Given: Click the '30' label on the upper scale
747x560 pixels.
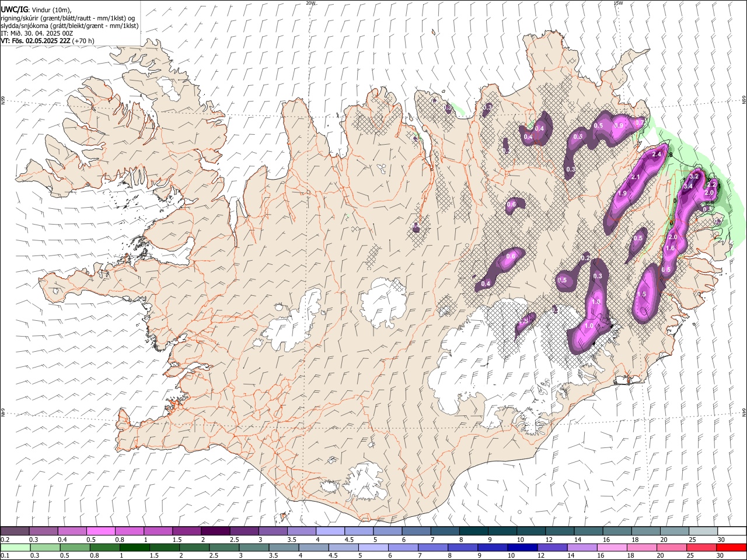Looking at the screenshot, I should (x=721, y=540).
